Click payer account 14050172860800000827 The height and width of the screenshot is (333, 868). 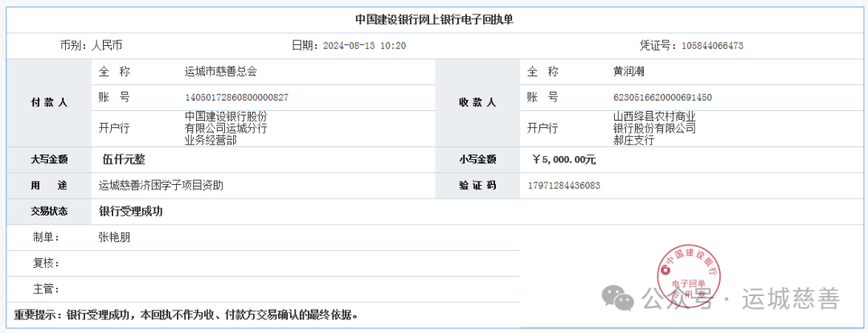tap(236, 98)
